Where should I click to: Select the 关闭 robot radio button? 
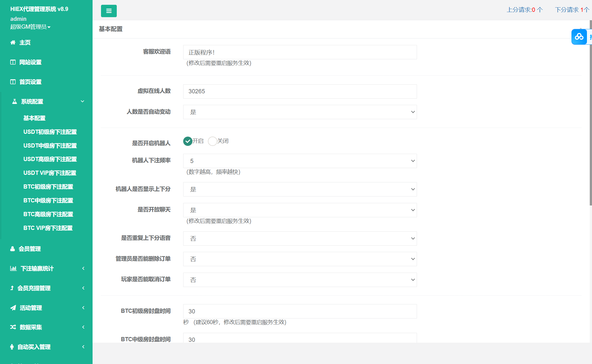pyautogui.click(x=212, y=141)
